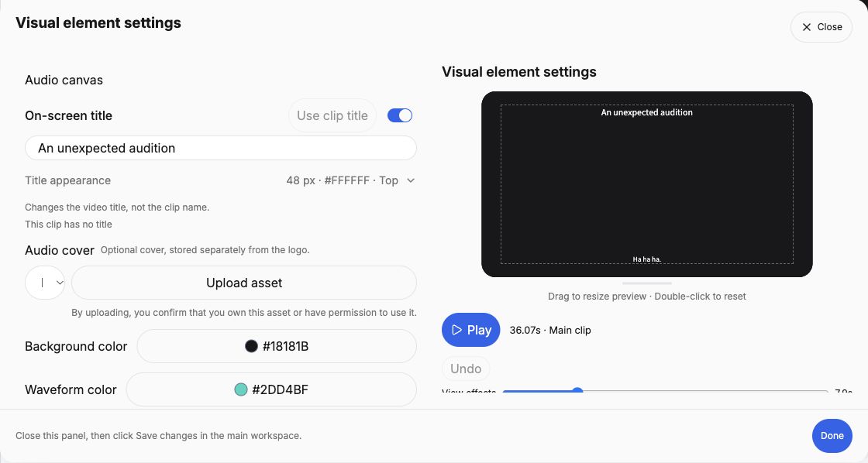Viewport: 868px width, 463px height.
Task: Open Background color #18181B picker
Action: point(277,346)
